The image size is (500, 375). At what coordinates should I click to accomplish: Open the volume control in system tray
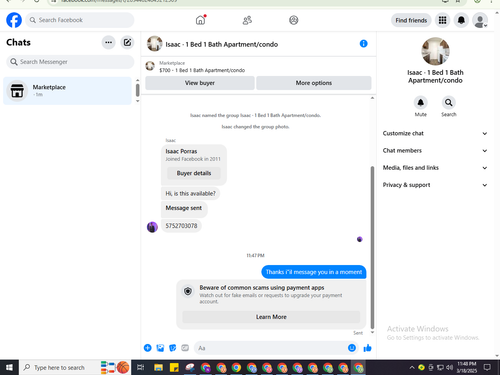(x=449, y=367)
